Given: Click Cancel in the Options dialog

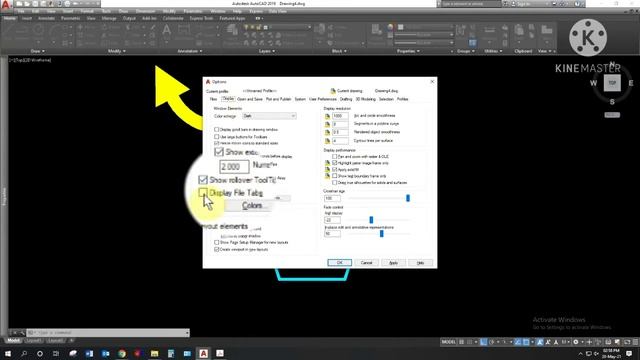Looking at the screenshot, I should pyautogui.click(x=367, y=262).
